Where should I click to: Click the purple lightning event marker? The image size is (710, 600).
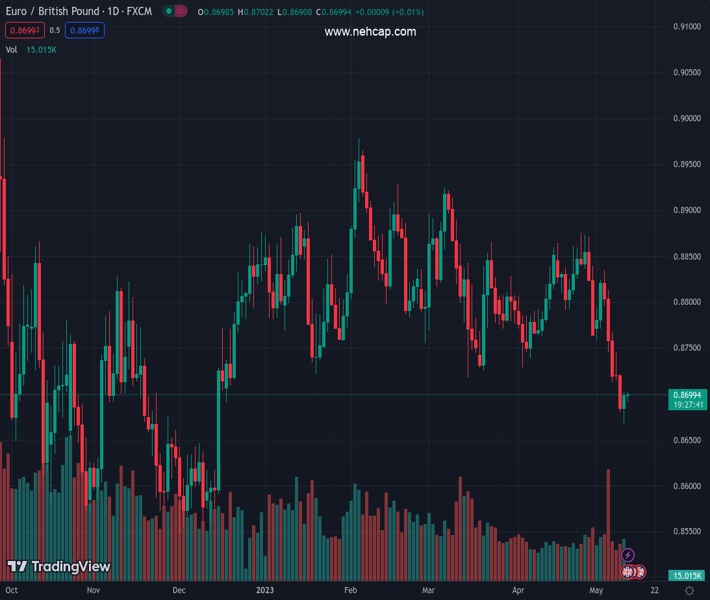pos(628,555)
